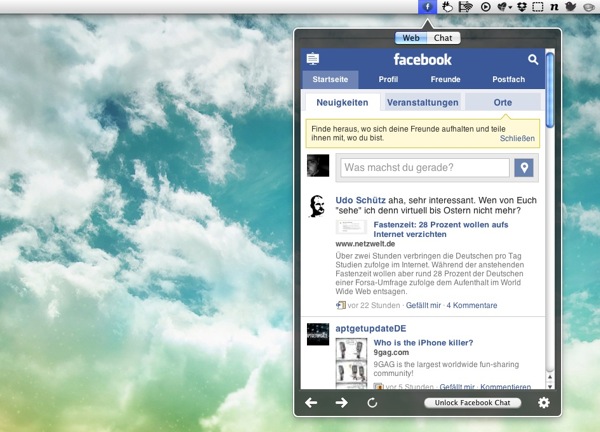Reload the page with refresh icon
600x432 pixels.
click(x=372, y=403)
